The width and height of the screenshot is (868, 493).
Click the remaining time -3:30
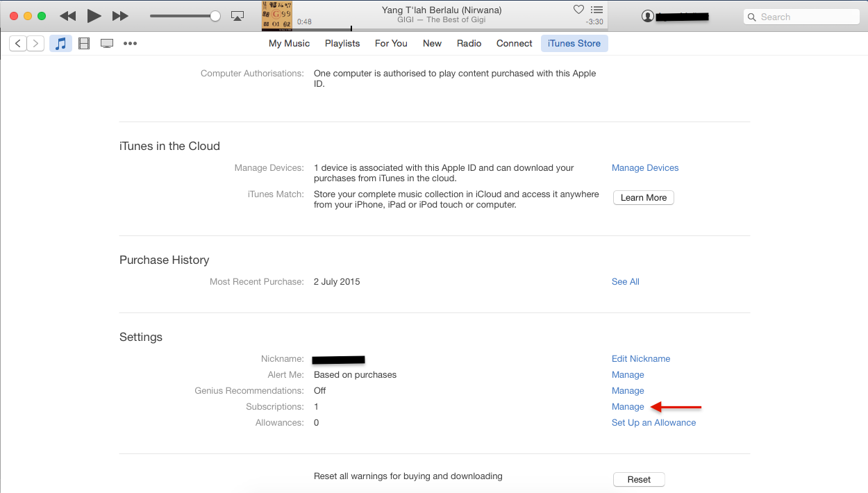click(594, 22)
